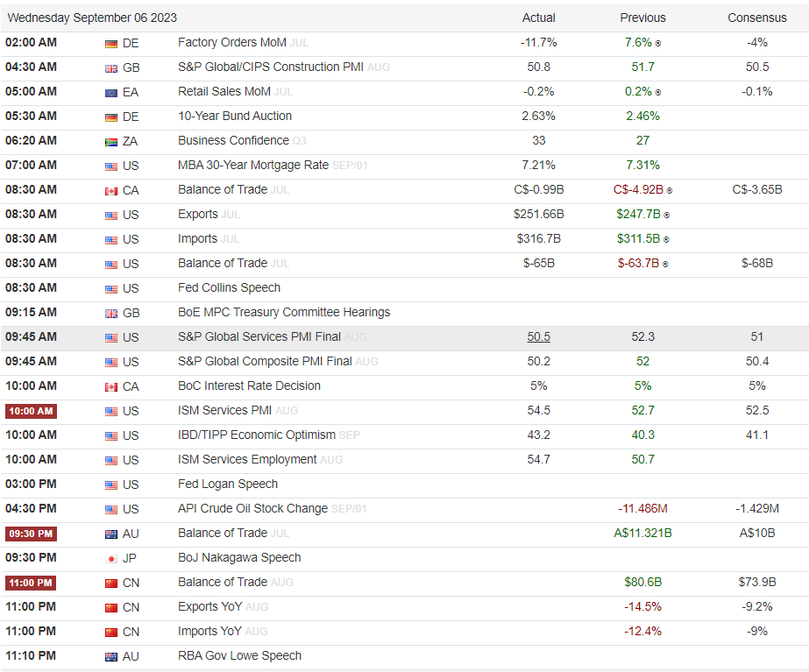Click the highlighted 09:30 PM time badge
Screen dimensions: 809x672
(x=31, y=534)
